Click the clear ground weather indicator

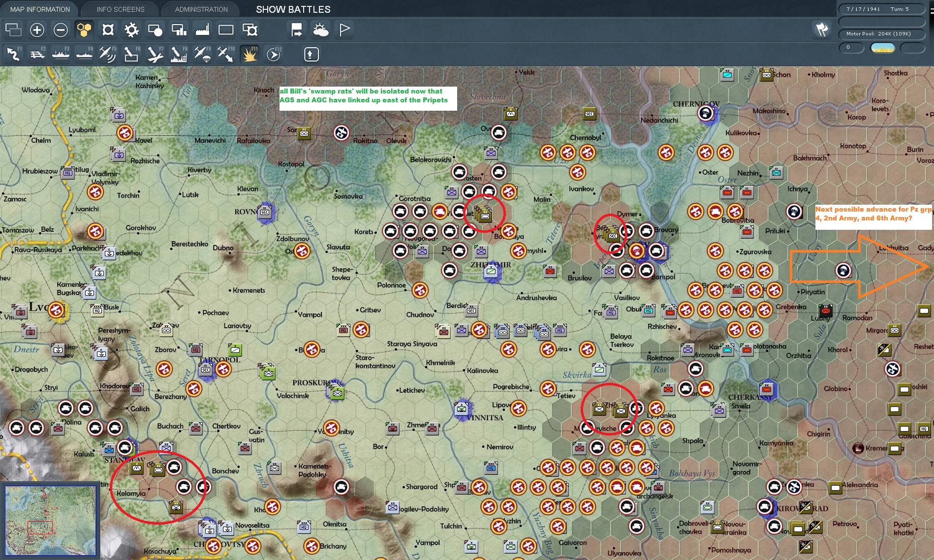(882, 48)
